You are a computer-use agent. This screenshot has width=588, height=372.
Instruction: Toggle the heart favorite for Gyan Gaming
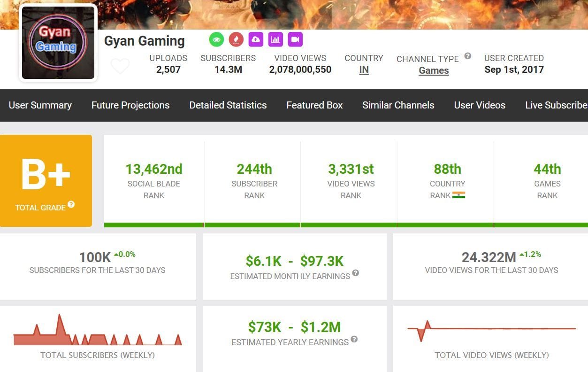point(120,66)
